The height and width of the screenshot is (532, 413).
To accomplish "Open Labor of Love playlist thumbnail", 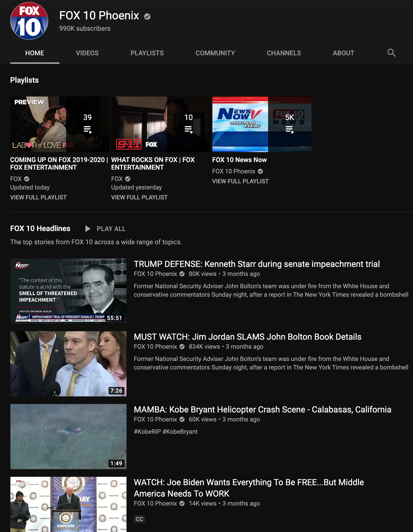I will click(x=60, y=124).
